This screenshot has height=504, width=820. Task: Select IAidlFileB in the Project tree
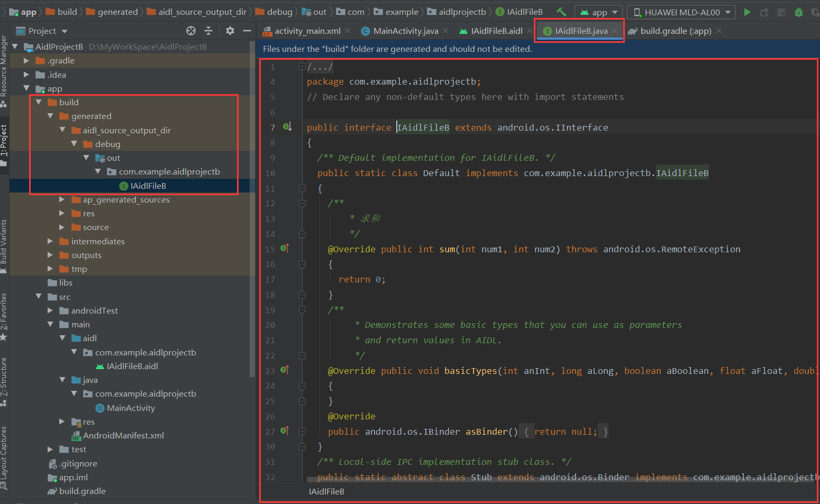click(x=143, y=186)
